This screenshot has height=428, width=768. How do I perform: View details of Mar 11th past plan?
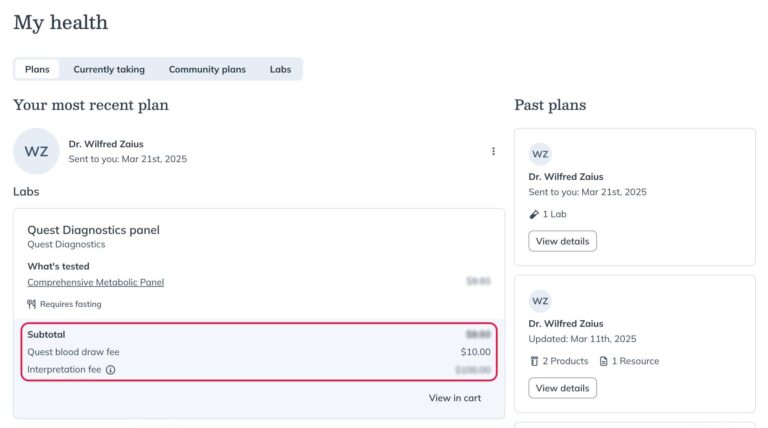(562, 388)
